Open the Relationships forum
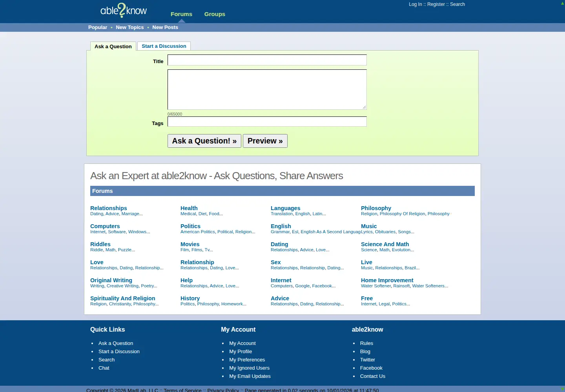The height and width of the screenshot is (392, 565). pos(109,208)
